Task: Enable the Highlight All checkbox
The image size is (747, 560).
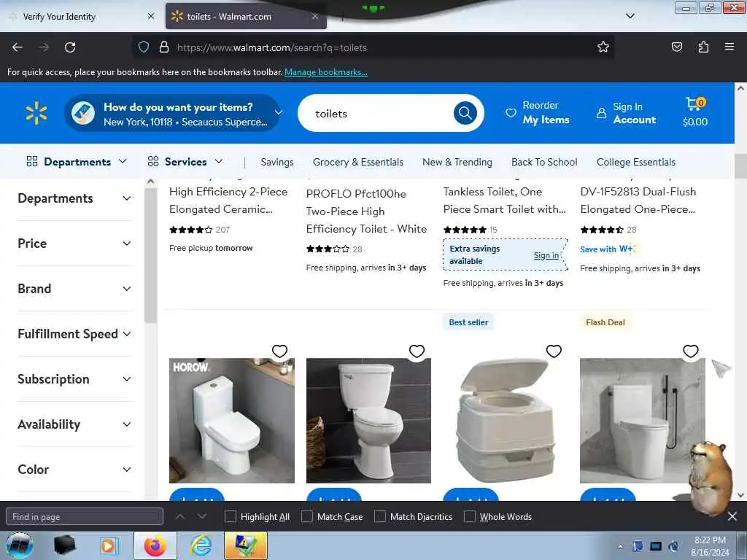Action: 230,517
